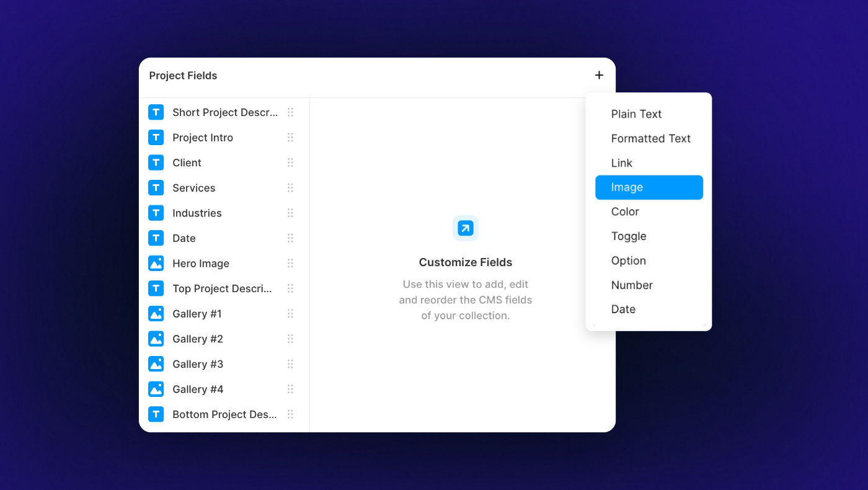Click the text field icon next to Client
The image size is (868, 490).
tap(156, 163)
